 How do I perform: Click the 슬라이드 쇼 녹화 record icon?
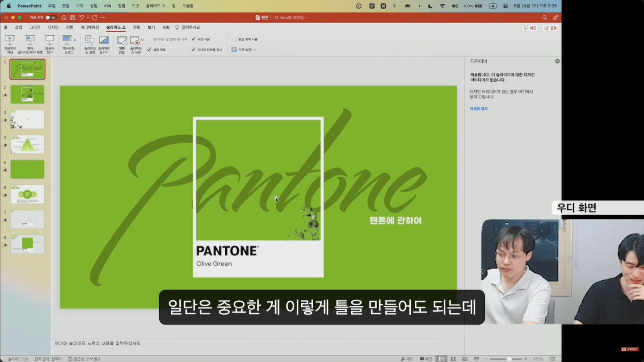click(x=135, y=40)
